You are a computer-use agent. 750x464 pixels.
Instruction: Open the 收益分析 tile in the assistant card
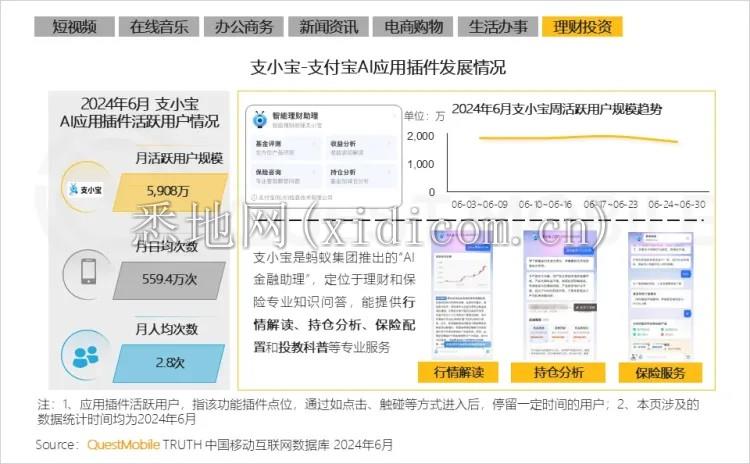click(x=361, y=148)
